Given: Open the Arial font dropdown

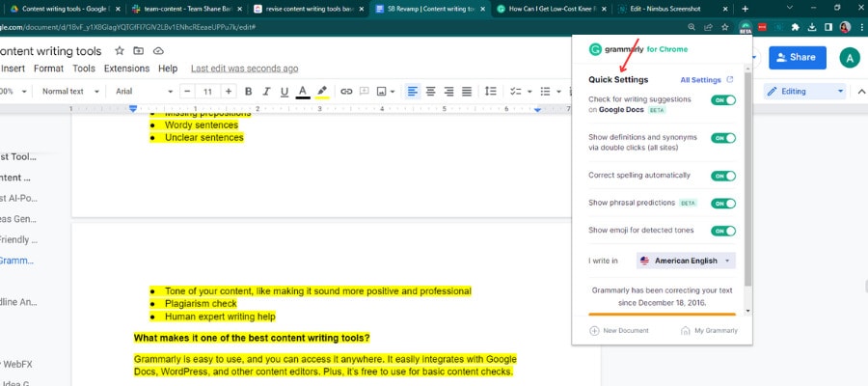Looking at the screenshot, I should tap(144, 92).
